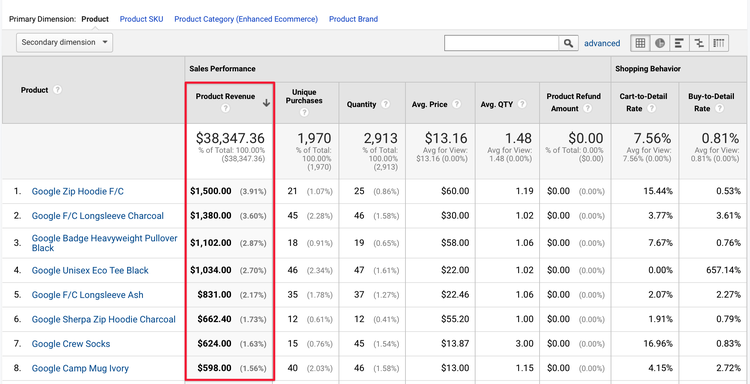This screenshot has height=384, width=750.
Task: Switch to Percentage pie chart view
Action: click(x=660, y=43)
